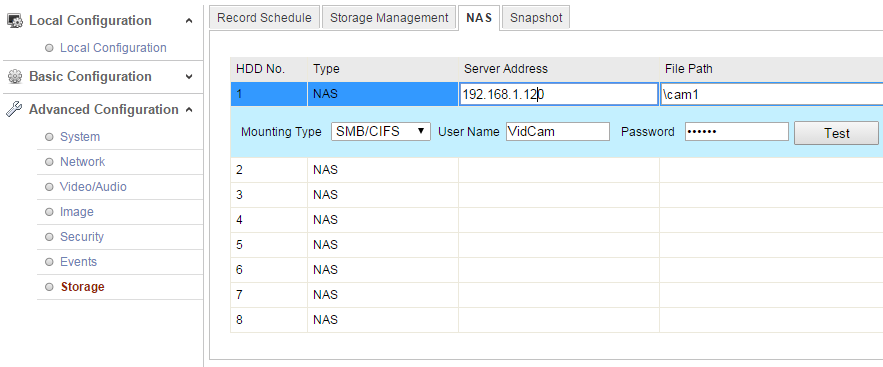Switch to the Record Schedule tab
Image resolution: width=883 pixels, height=367 pixels.
click(264, 17)
